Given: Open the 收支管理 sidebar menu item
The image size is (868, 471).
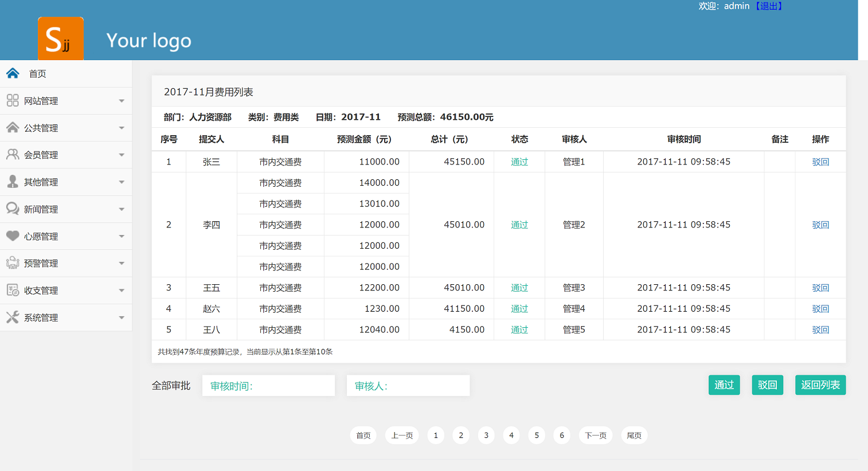Looking at the screenshot, I should tap(42, 290).
